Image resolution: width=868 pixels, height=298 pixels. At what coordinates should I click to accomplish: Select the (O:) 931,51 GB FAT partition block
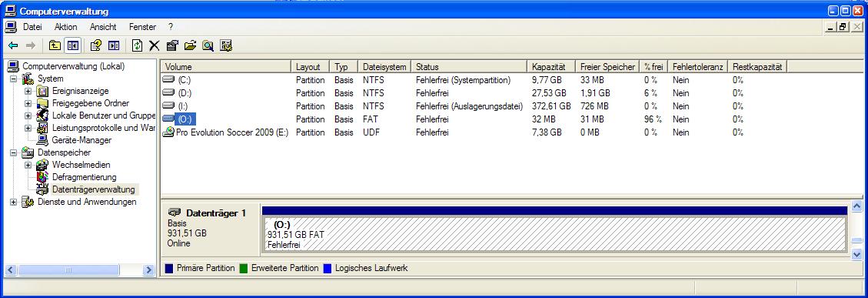(x=554, y=233)
